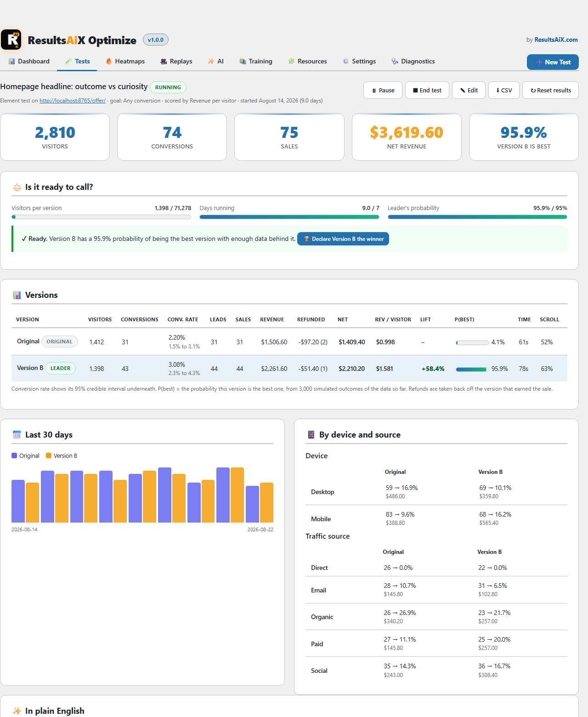588x717 pixels.
Task: Click the Dashboard chart icon
Action: click(12, 61)
